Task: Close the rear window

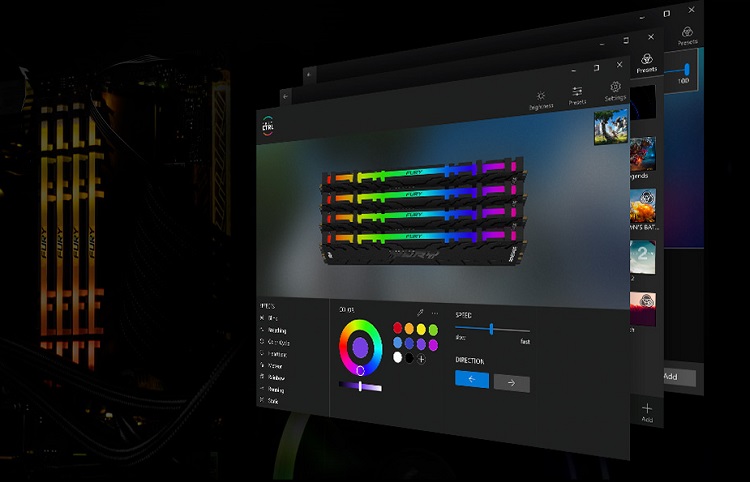Action: point(692,10)
